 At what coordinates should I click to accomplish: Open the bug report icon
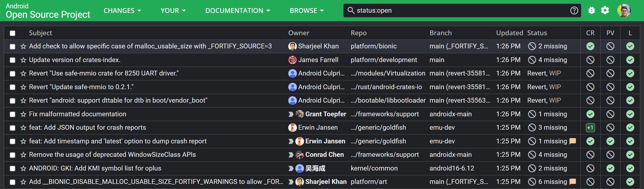click(591, 10)
